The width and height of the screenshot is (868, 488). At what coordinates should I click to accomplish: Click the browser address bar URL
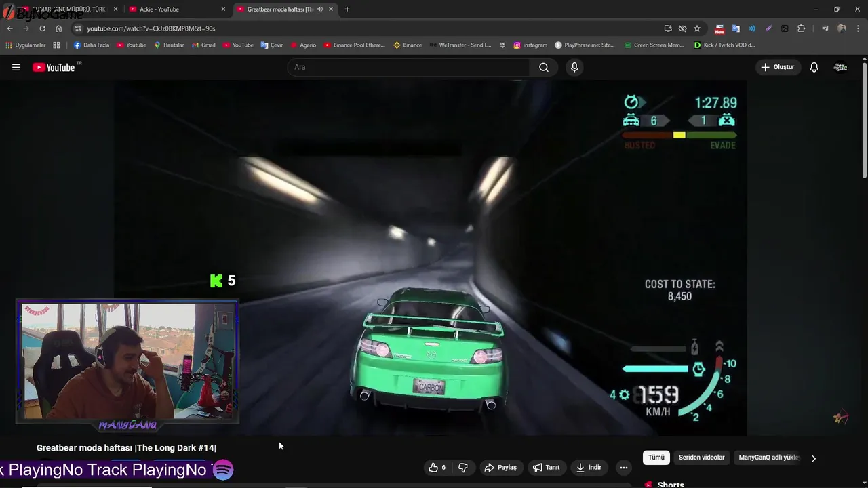tap(151, 28)
